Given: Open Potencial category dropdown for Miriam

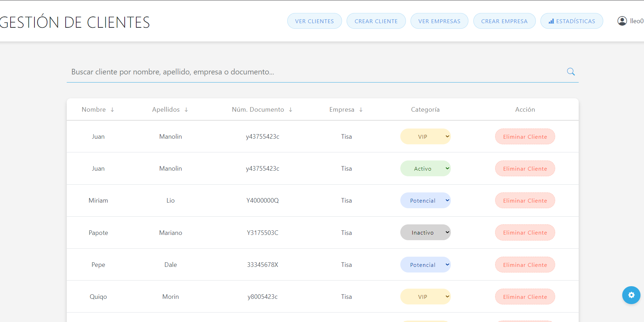Looking at the screenshot, I should 425,201.
